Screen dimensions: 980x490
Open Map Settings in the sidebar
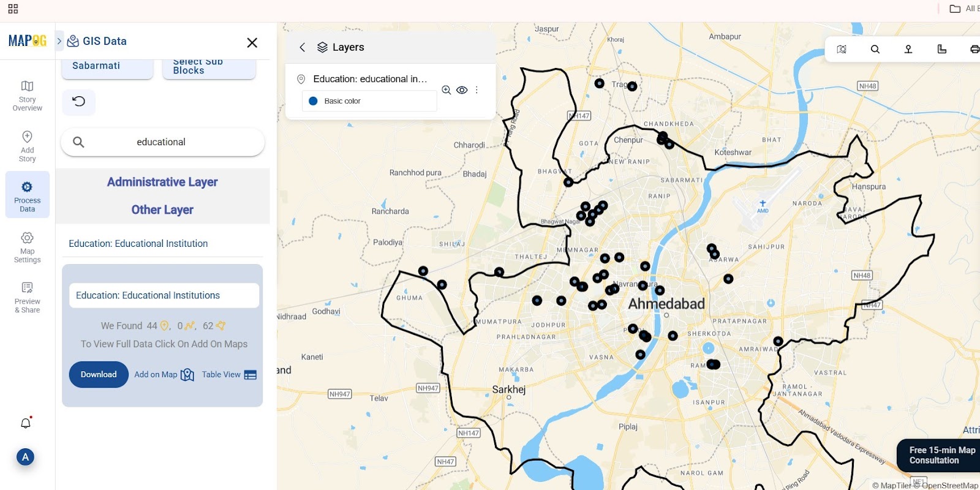click(27, 247)
